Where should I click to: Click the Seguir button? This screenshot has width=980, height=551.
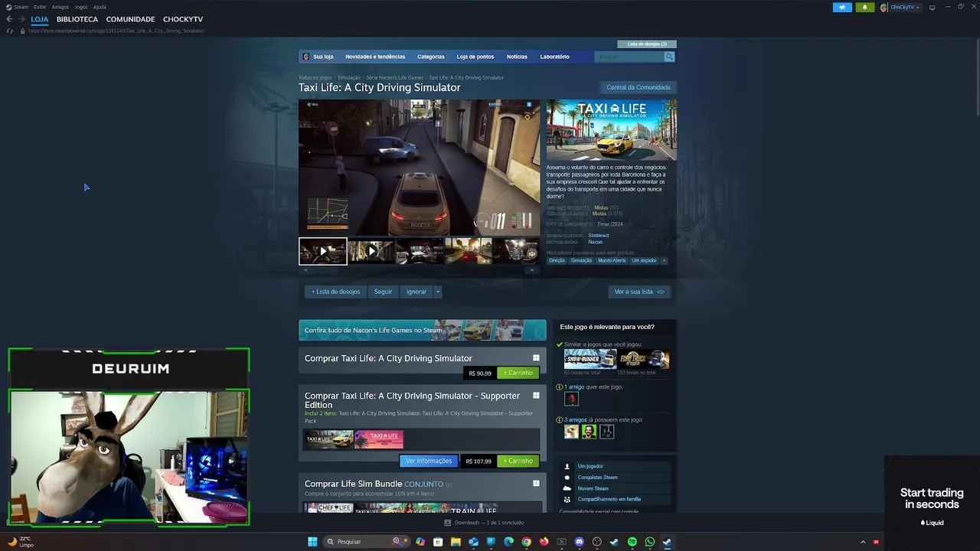383,292
